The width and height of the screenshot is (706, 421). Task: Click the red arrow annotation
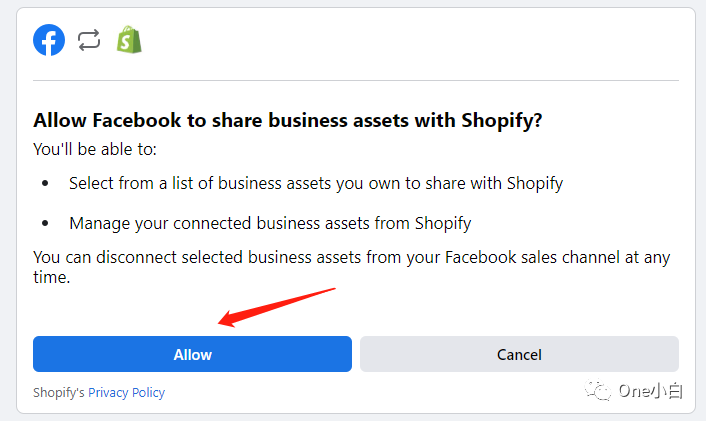pyautogui.click(x=276, y=307)
